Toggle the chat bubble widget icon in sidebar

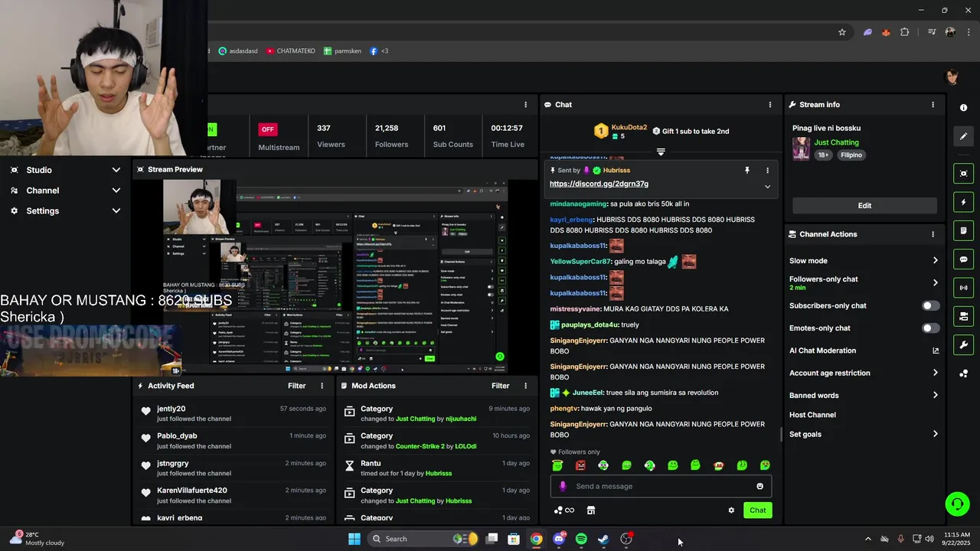click(963, 259)
